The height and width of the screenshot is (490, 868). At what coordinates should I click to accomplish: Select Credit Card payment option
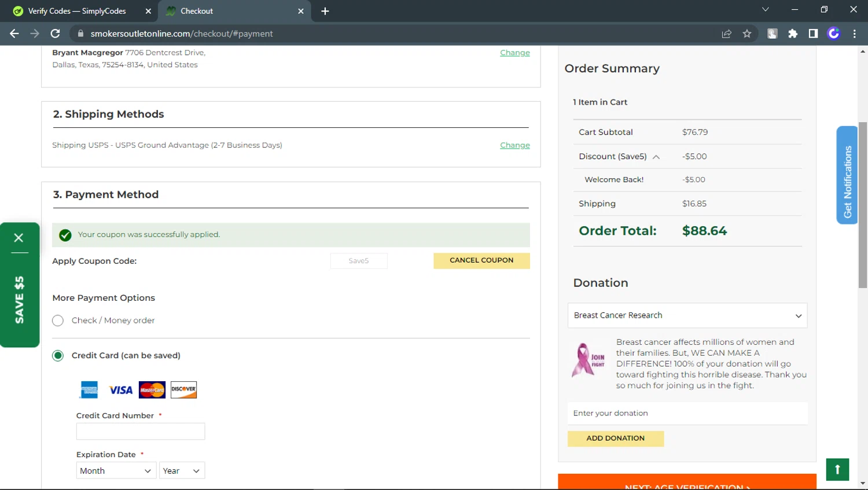click(x=58, y=355)
